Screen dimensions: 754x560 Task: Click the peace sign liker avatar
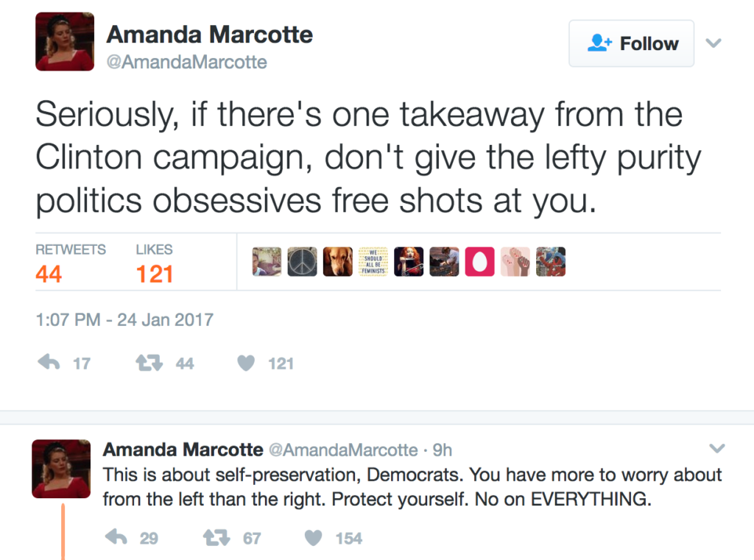tap(302, 262)
